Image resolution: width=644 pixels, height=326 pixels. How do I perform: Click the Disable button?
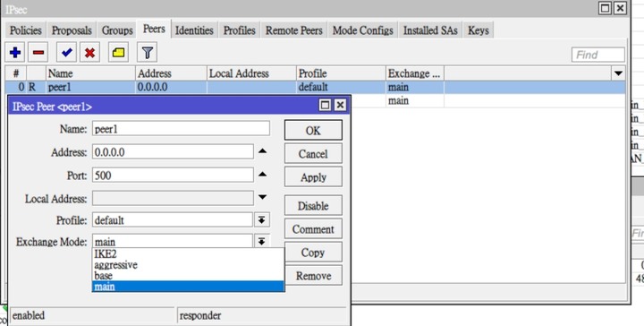pos(313,206)
